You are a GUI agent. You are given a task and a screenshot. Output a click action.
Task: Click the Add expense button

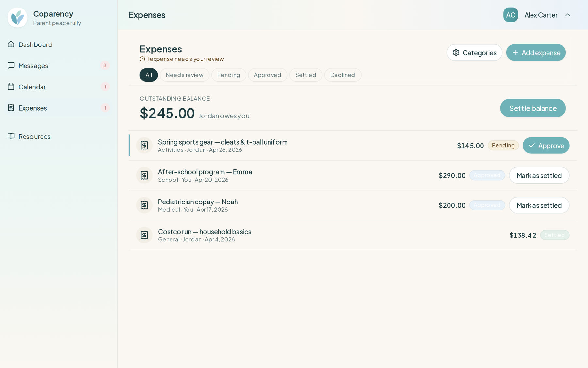click(536, 52)
